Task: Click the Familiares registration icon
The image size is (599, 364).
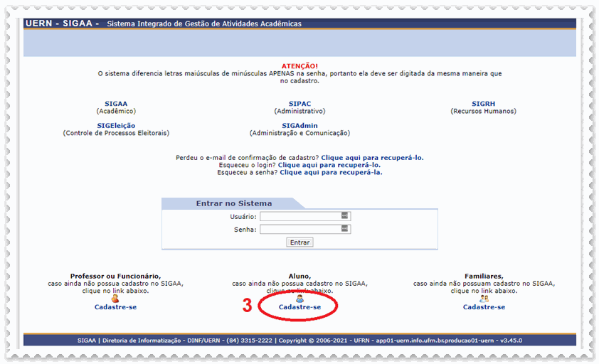Action: point(484,299)
